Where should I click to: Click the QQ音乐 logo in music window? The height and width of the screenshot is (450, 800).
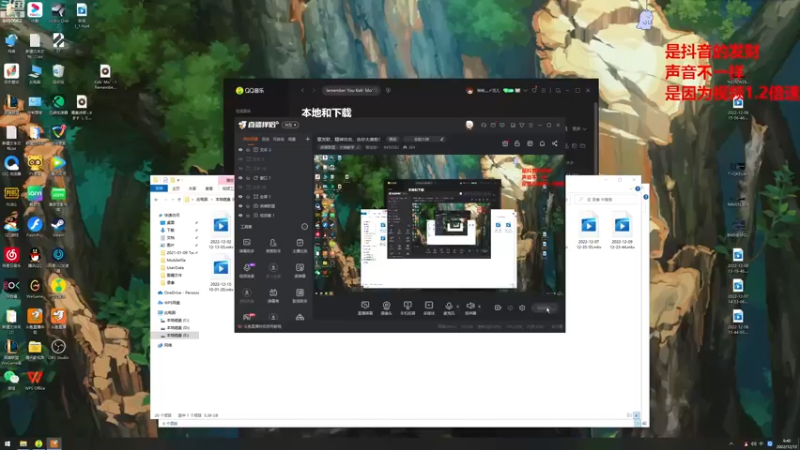250,91
